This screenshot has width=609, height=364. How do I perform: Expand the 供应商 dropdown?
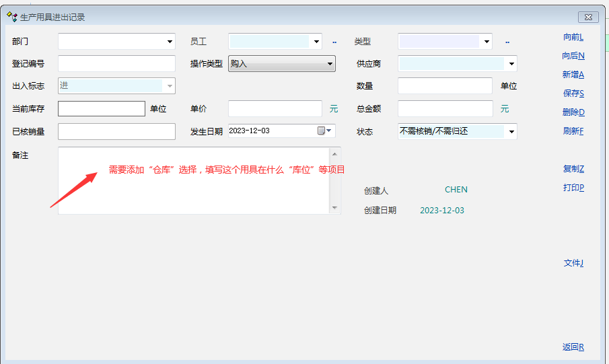pos(511,64)
